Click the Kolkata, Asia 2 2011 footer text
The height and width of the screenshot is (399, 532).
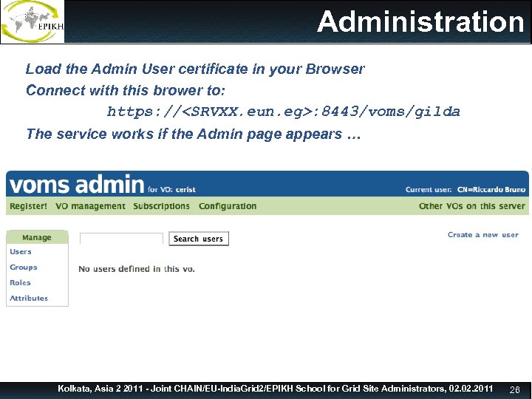point(275,389)
